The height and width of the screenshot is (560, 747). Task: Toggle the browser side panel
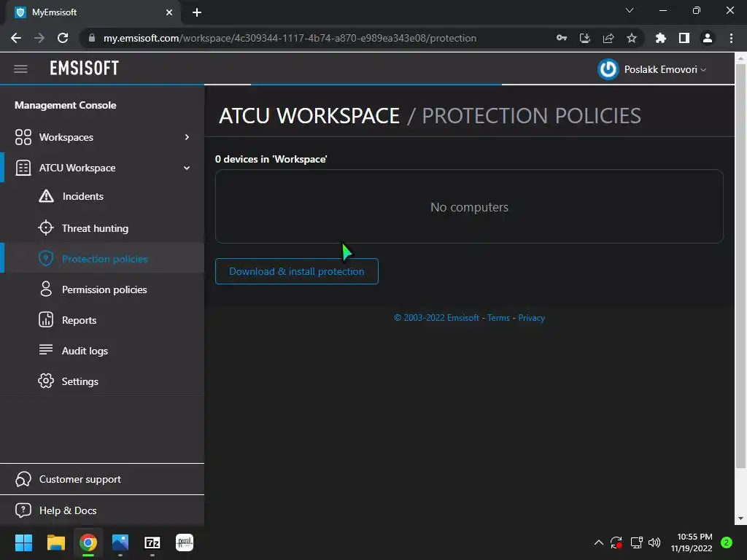click(x=684, y=38)
